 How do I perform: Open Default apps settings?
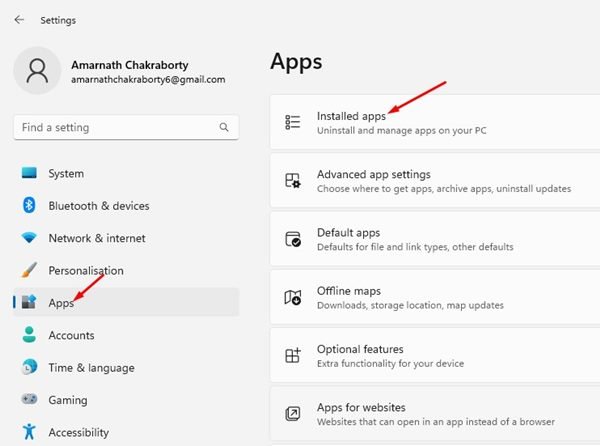click(x=435, y=239)
